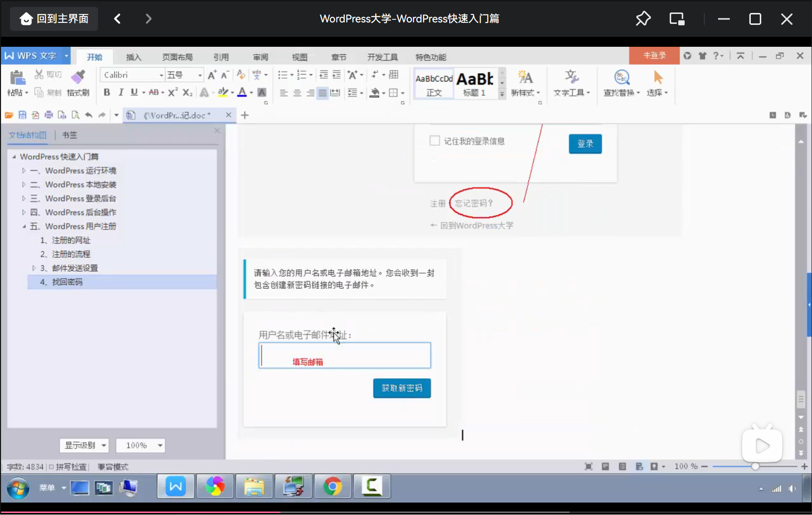Click the 未登录 login button
812x515 pixels.
coord(654,56)
